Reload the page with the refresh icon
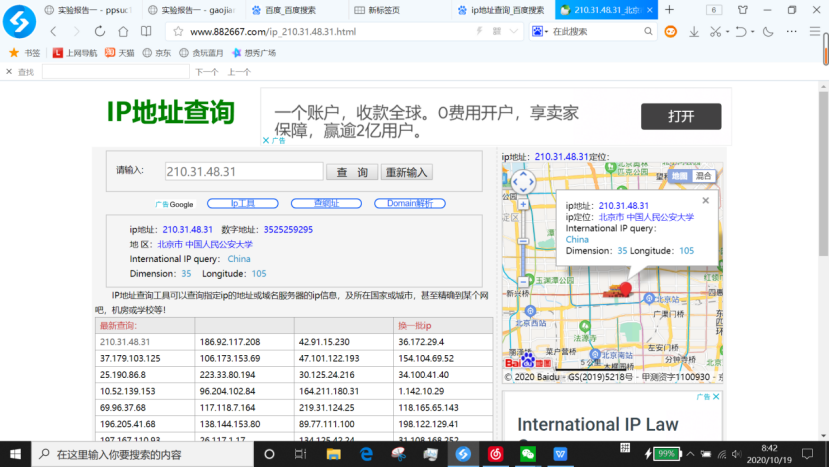The height and width of the screenshot is (467, 830). [100, 32]
